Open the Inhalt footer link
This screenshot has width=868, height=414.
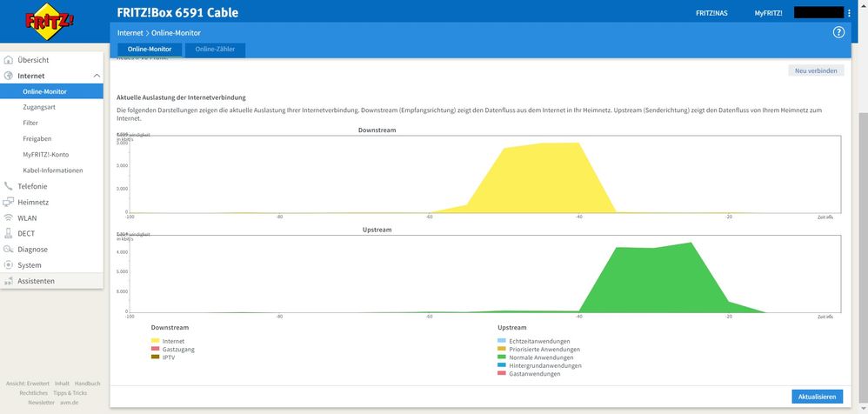(62, 384)
